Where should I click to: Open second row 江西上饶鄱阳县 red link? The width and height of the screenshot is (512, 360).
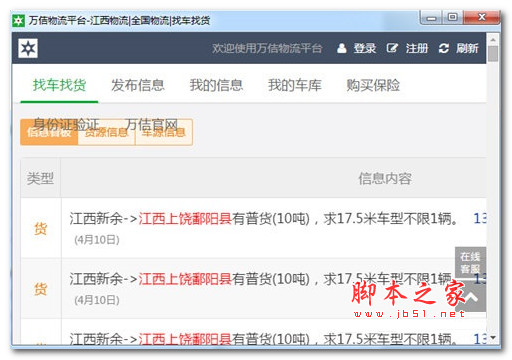185,279
